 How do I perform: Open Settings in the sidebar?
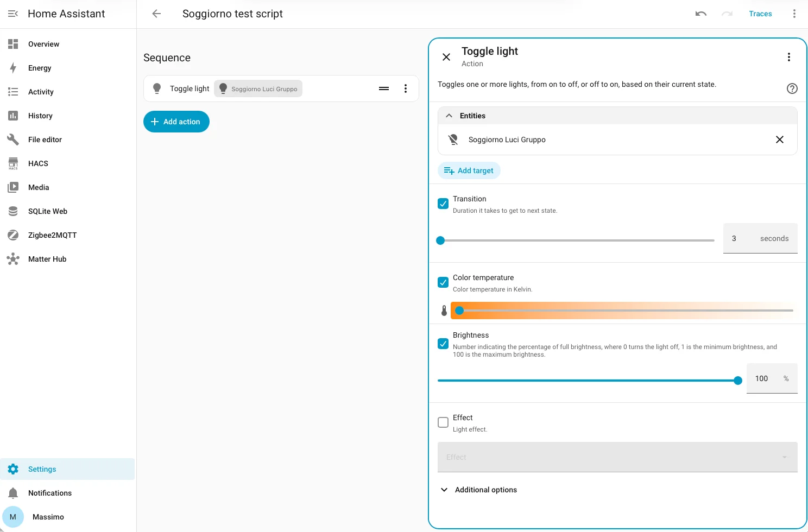pos(68,469)
